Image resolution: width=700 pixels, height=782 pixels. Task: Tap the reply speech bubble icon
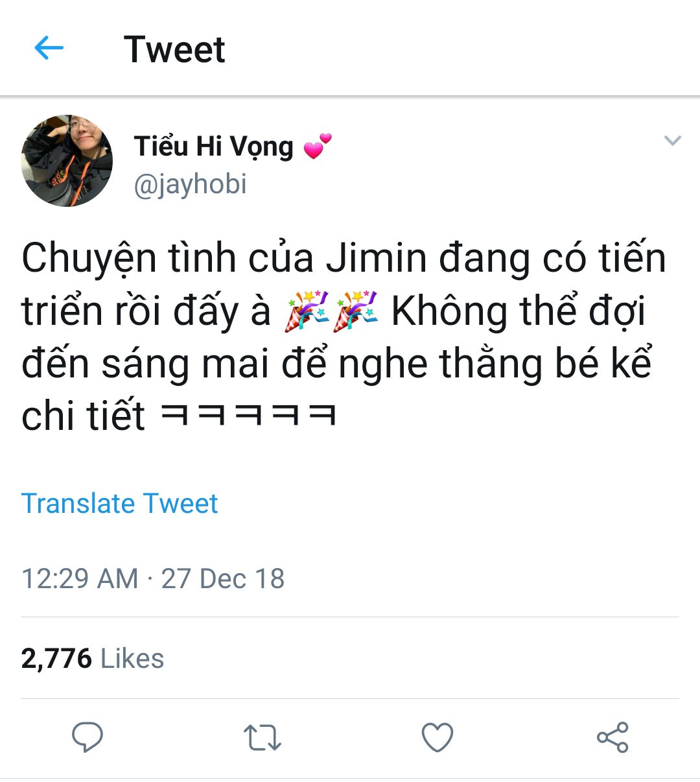87,737
